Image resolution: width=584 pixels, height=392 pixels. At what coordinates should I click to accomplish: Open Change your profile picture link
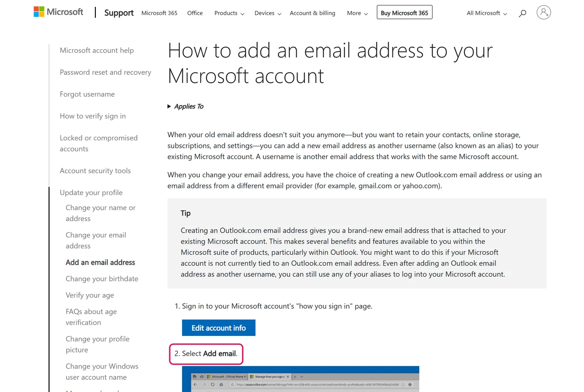(x=98, y=344)
